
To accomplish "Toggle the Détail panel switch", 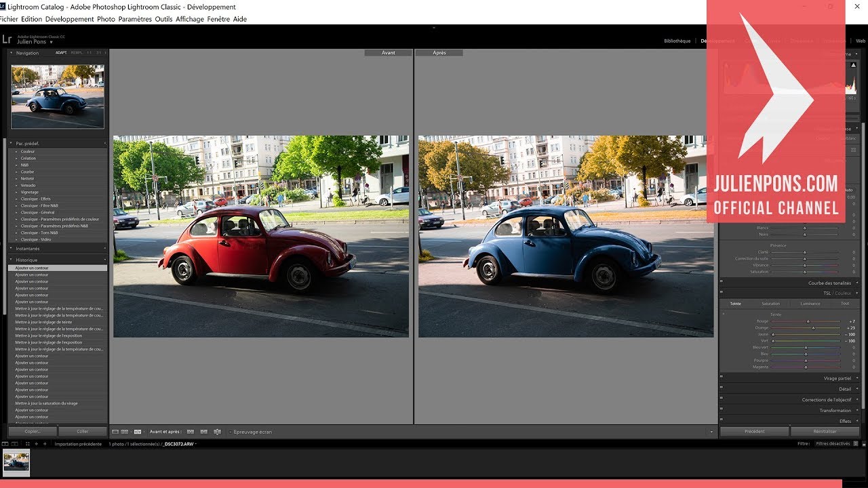I will point(722,387).
